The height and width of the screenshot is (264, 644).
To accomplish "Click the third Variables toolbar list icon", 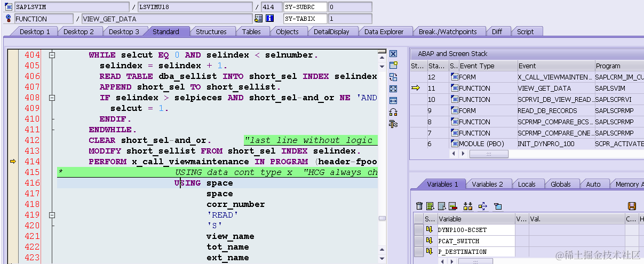I will (442, 206).
